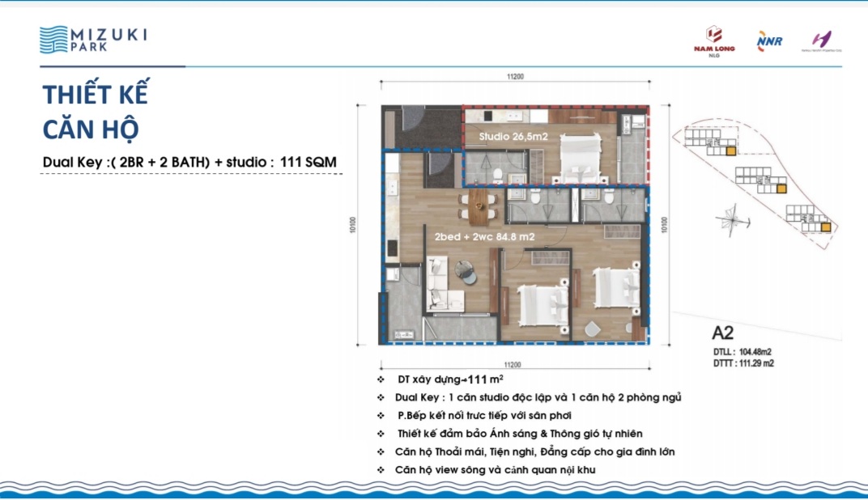The image size is (868, 500).
Task: Click the NNR logo
Action: pyautogui.click(x=768, y=40)
